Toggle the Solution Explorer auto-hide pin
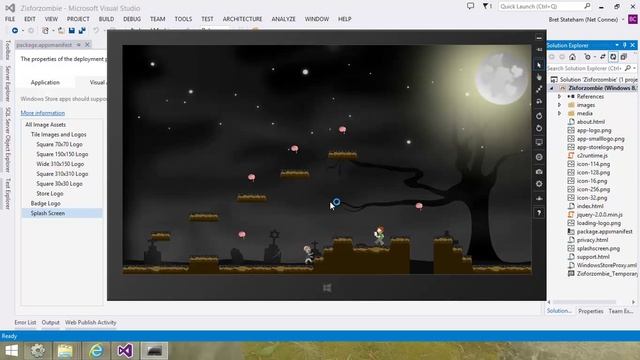Screen dimensions: 640x360 [624, 45]
